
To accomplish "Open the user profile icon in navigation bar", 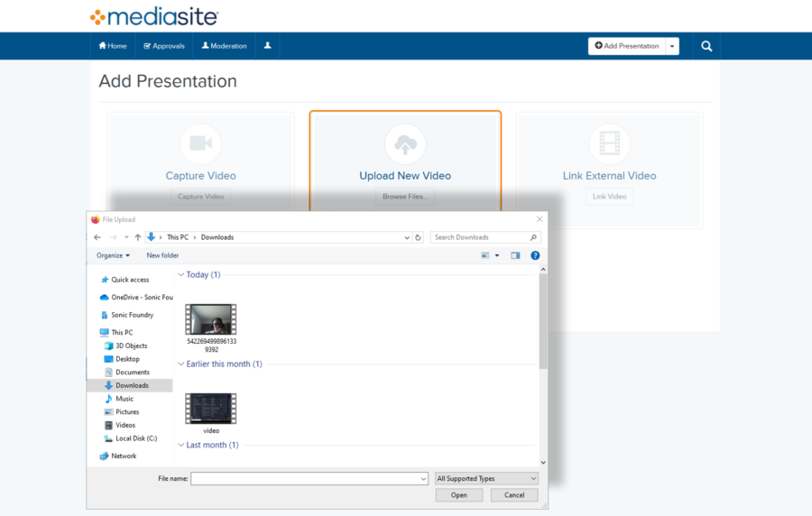I will click(x=267, y=45).
